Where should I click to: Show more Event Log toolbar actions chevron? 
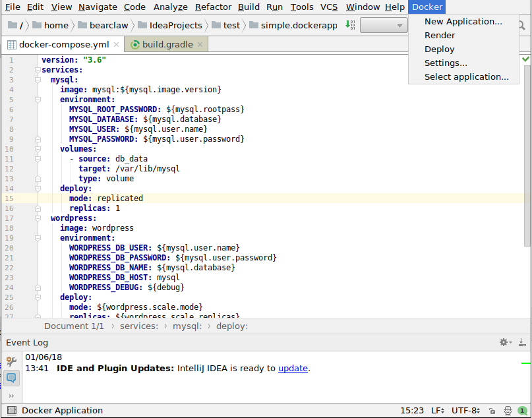point(11,396)
